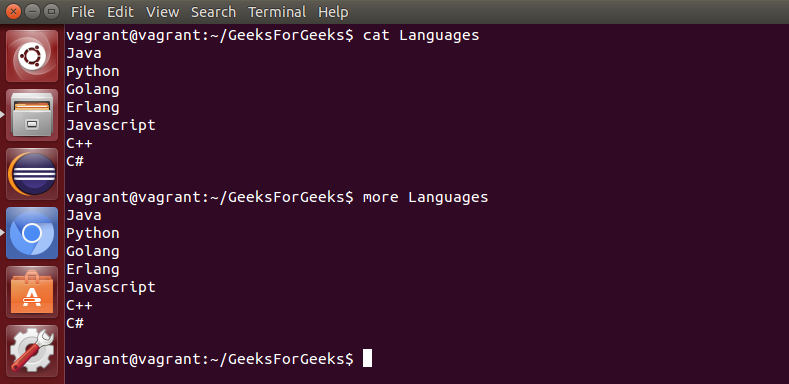Click the 'more Languages' command line
Screen dimensions: 789x384
pyautogui.click(x=277, y=197)
